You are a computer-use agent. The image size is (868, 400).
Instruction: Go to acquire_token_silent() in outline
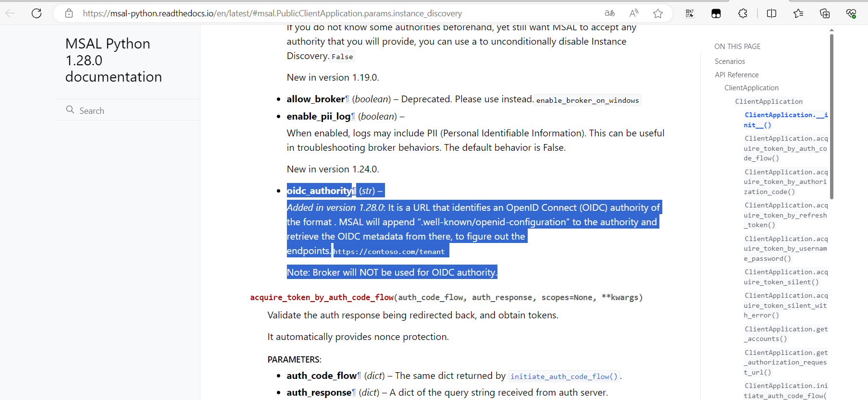[786, 277]
